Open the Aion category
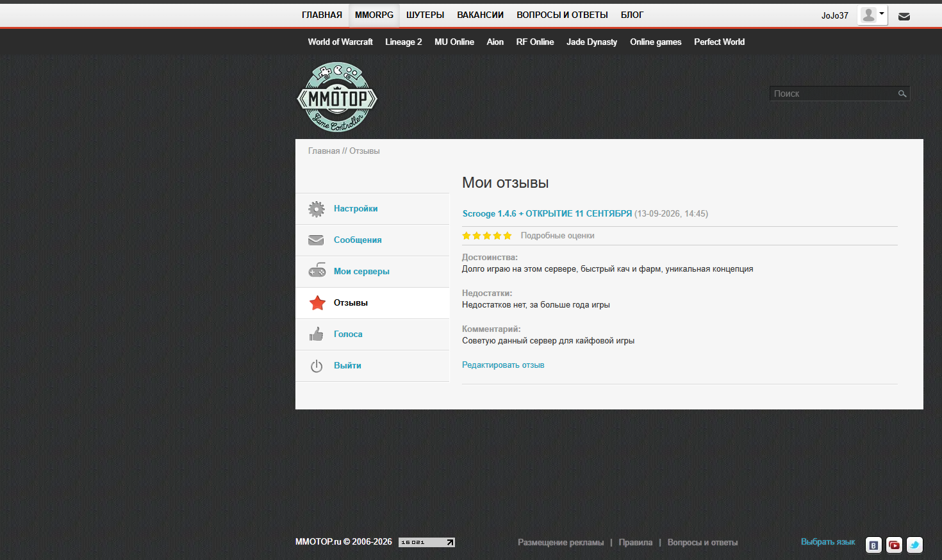Screen dimensions: 942x560 (x=495, y=42)
